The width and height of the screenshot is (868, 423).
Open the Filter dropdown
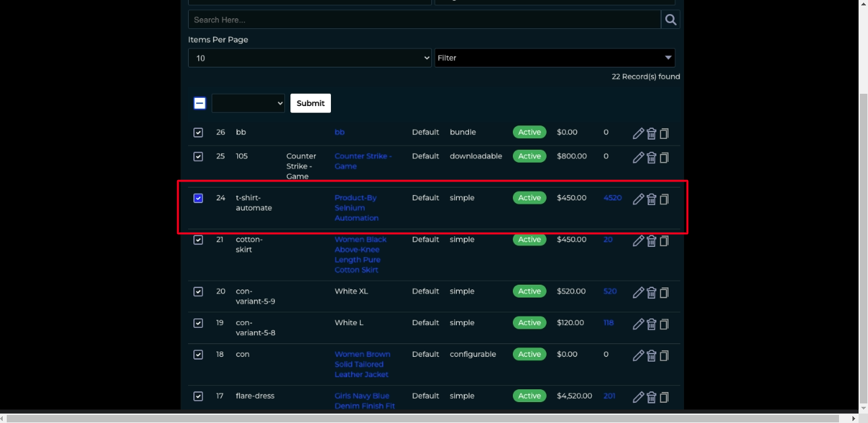coord(554,58)
